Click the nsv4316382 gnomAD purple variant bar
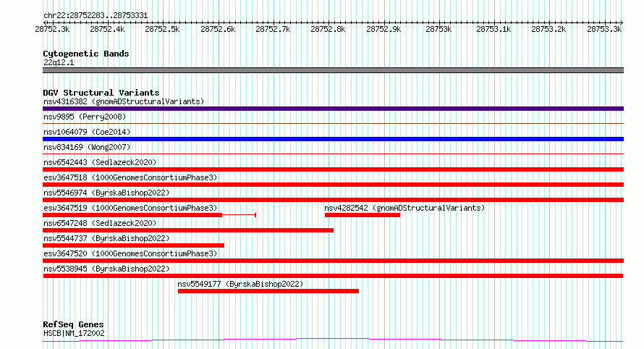Viewport: 644px width, 349px height. coord(333,109)
